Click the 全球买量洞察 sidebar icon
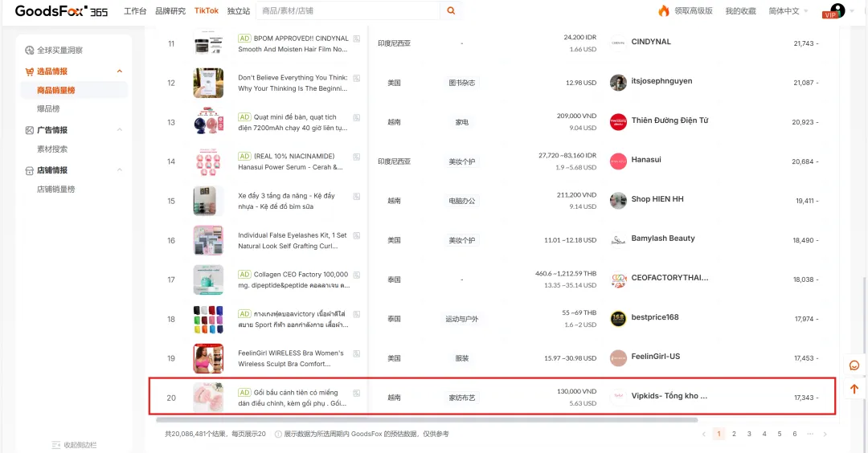The height and width of the screenshot is (453, 868). pyautogui.click(x=30, y=51)
